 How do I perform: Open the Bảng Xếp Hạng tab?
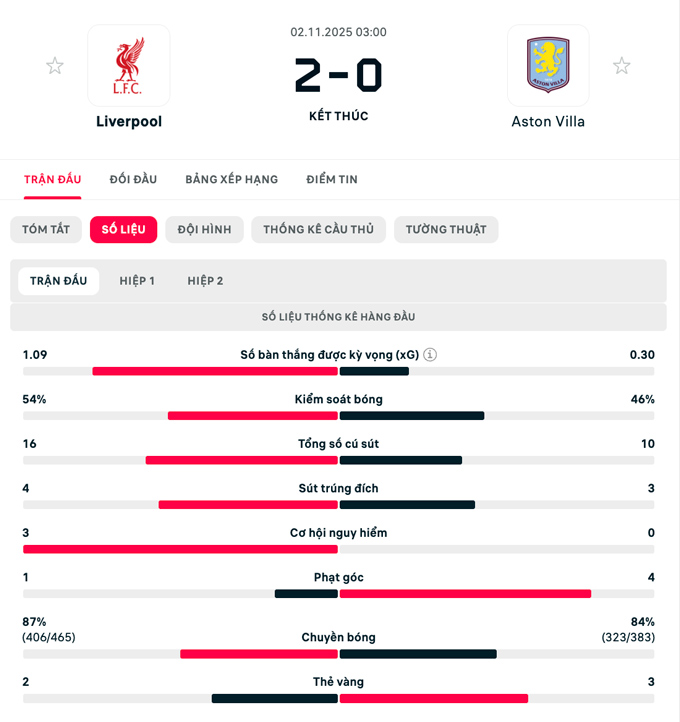pos(231,180)
